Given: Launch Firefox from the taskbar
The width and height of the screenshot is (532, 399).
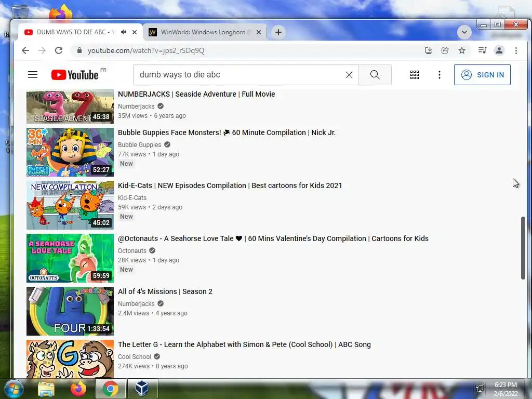Looking at the screenshot, I should [78, 389].
